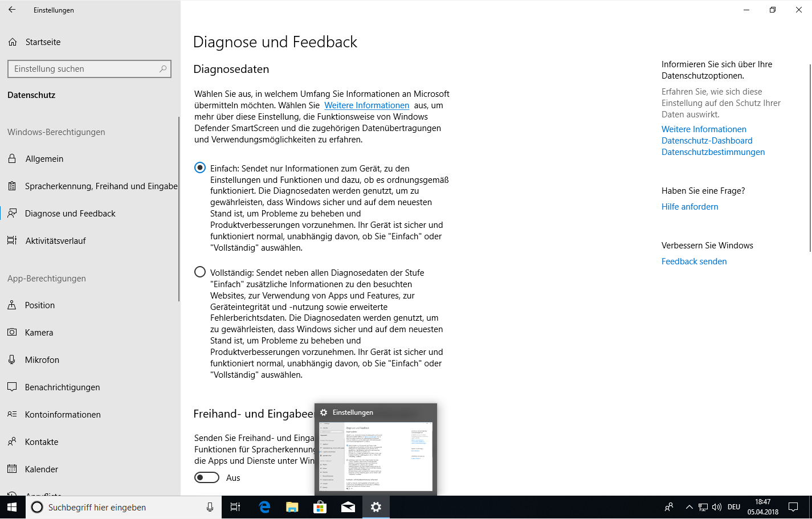
Task: Select the Position icon
Action: [x=12, y=305]
